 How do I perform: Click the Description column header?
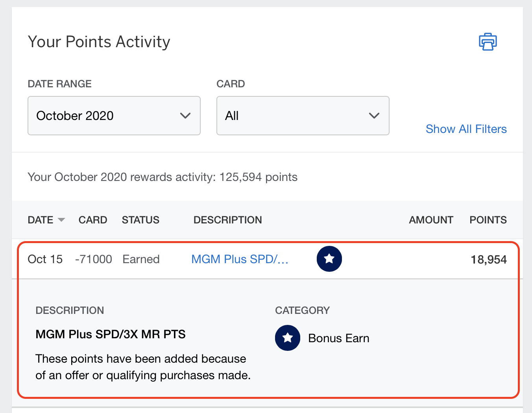[x=228, y=220]
